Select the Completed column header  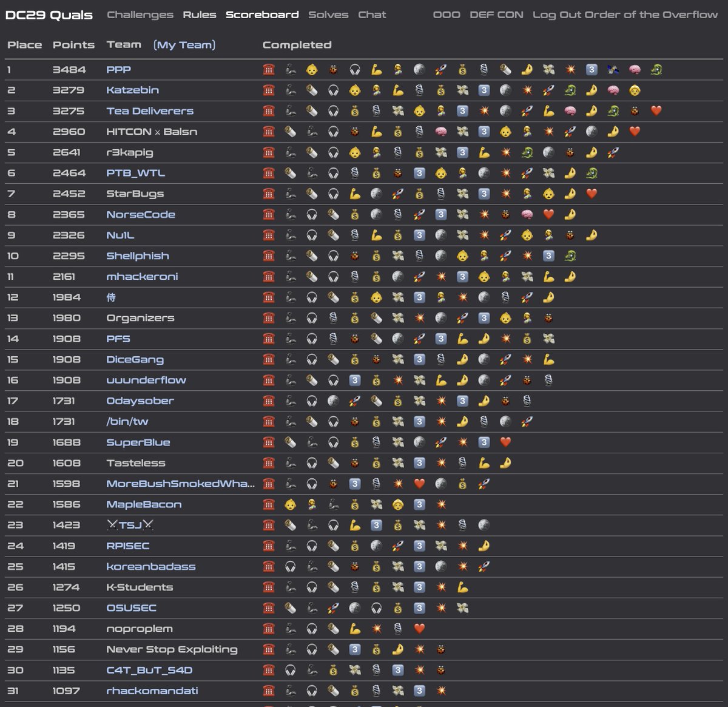(297, 45)
